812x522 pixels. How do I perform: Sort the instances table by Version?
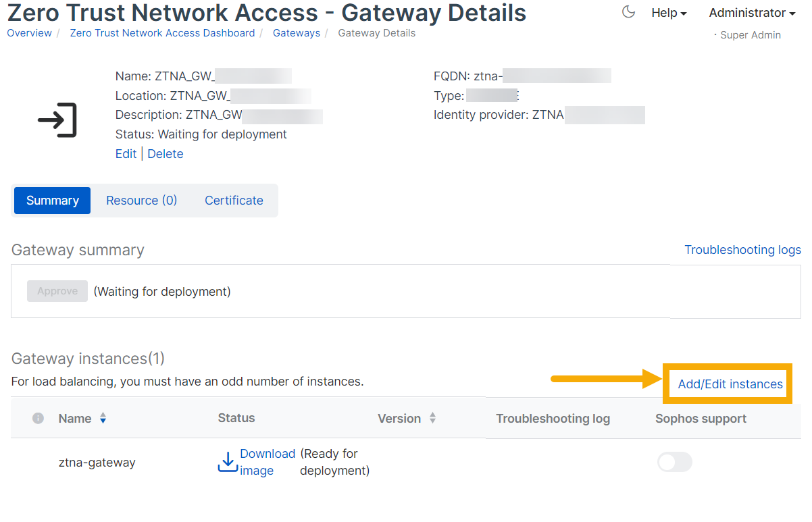click(432, 418)
